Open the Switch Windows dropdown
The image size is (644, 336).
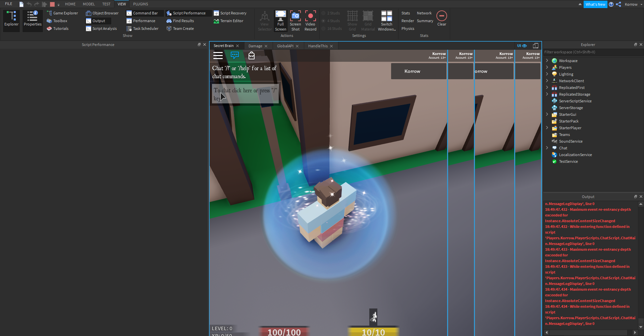coord(387,21)
